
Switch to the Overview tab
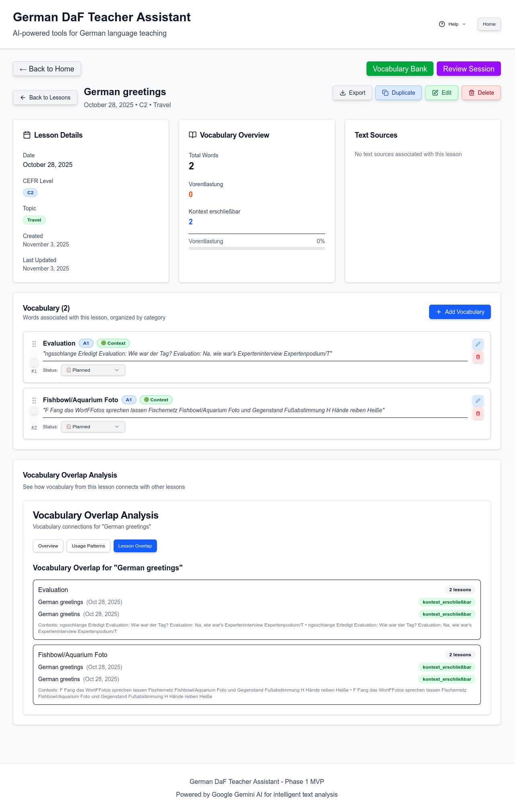click(x=48, y=546)
